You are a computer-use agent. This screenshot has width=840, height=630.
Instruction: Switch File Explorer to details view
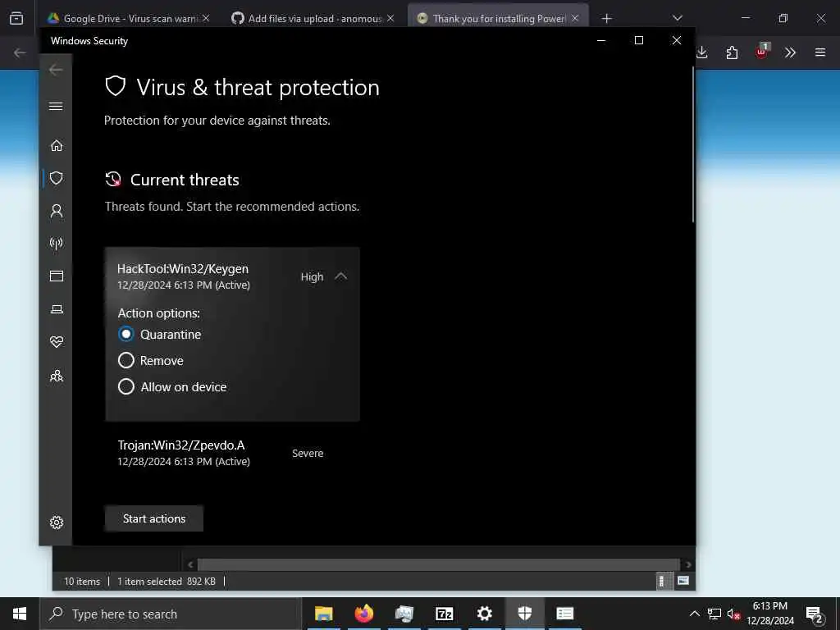pos(662,581)
